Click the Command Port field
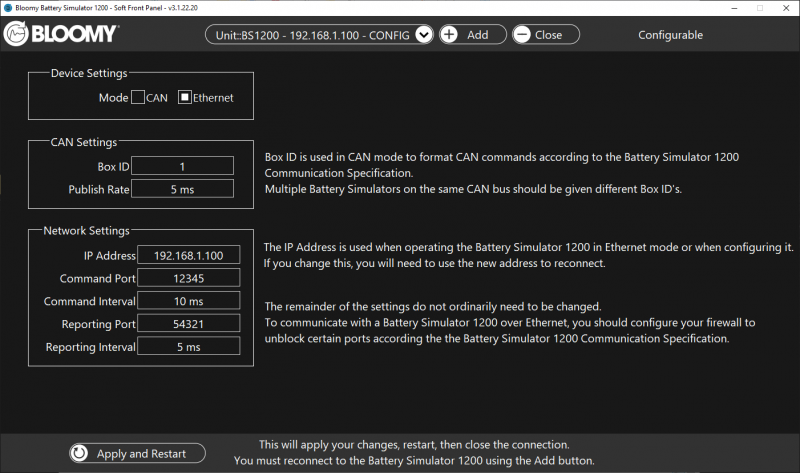 188,278
